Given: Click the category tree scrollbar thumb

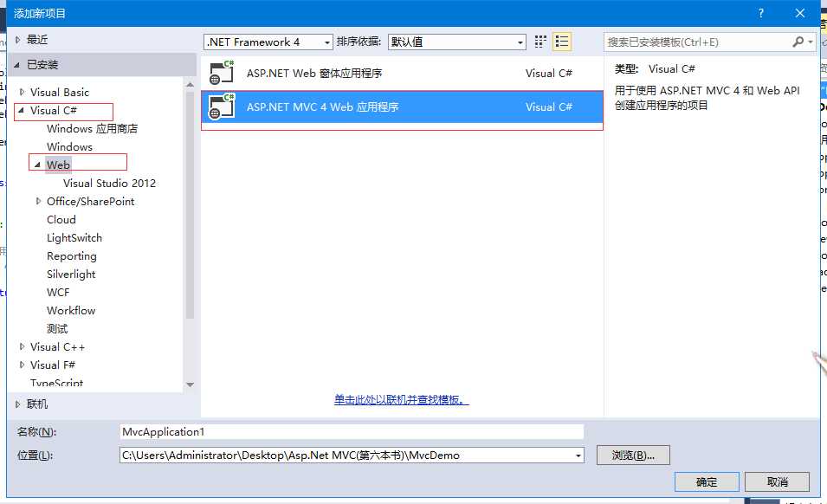Looking at the screenshot, I should [191, 205].
